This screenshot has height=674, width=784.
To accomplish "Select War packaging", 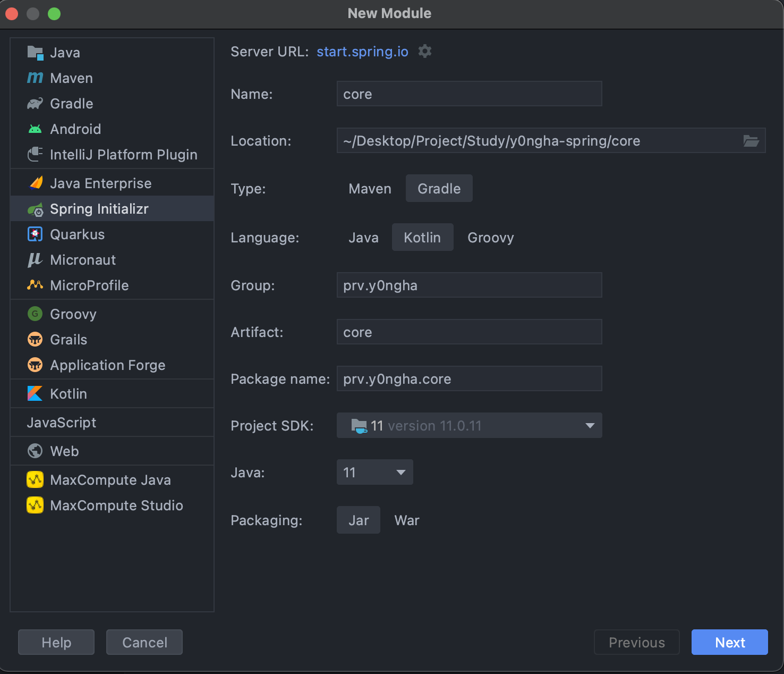I will (407, 520).
